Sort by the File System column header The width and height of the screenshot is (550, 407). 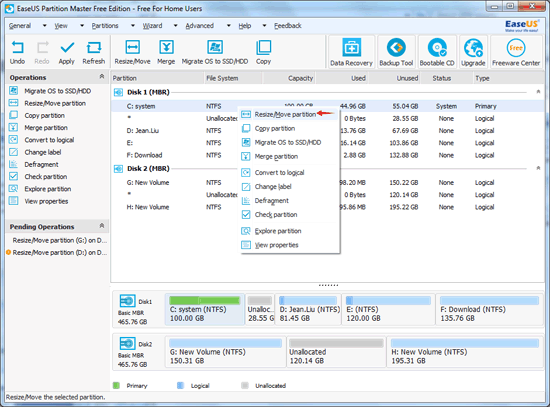click(x=233, y=78)
